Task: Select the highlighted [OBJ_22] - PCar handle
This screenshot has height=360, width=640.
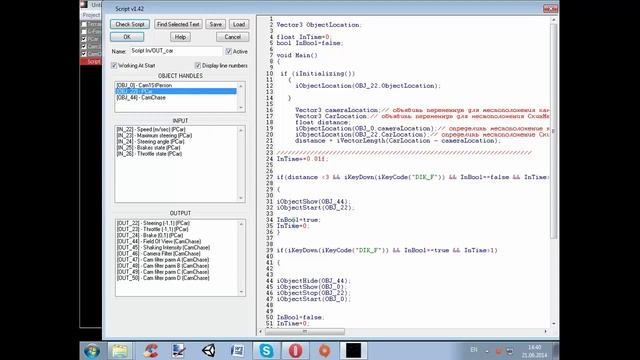Action: 176,91
